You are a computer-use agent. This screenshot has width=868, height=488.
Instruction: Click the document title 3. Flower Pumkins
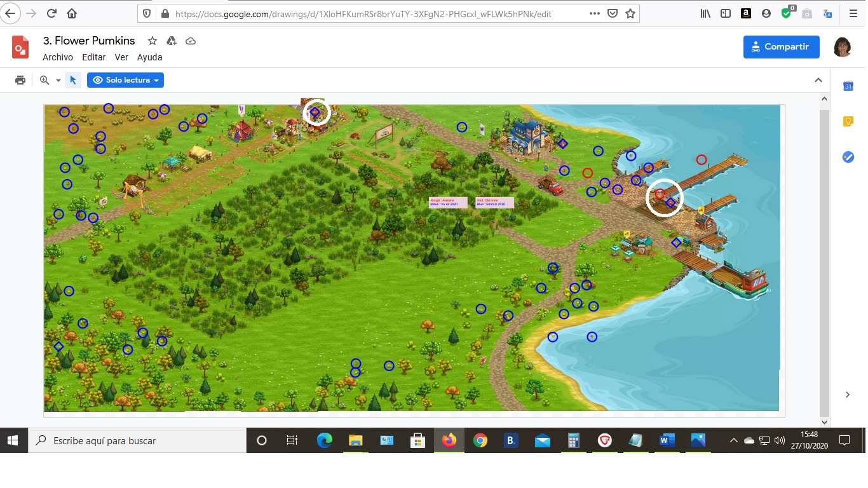click(x=89, y=41)
